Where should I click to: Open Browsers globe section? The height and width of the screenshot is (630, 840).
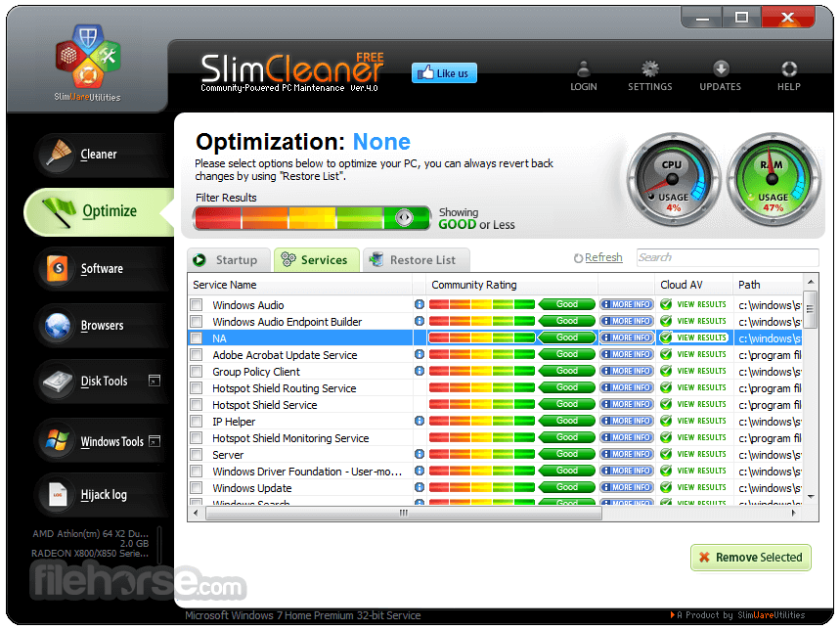(x=102, y=325)
